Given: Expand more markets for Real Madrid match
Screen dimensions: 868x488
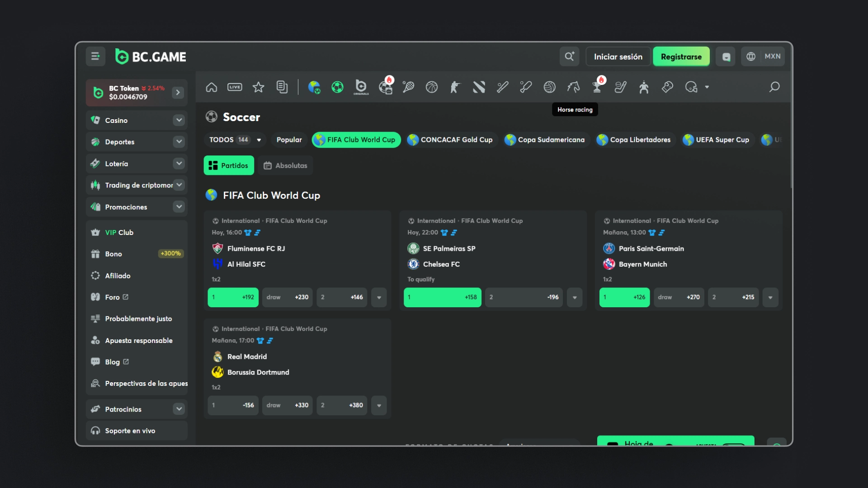Looking at the screenshot, I should [x=379, y=405].
